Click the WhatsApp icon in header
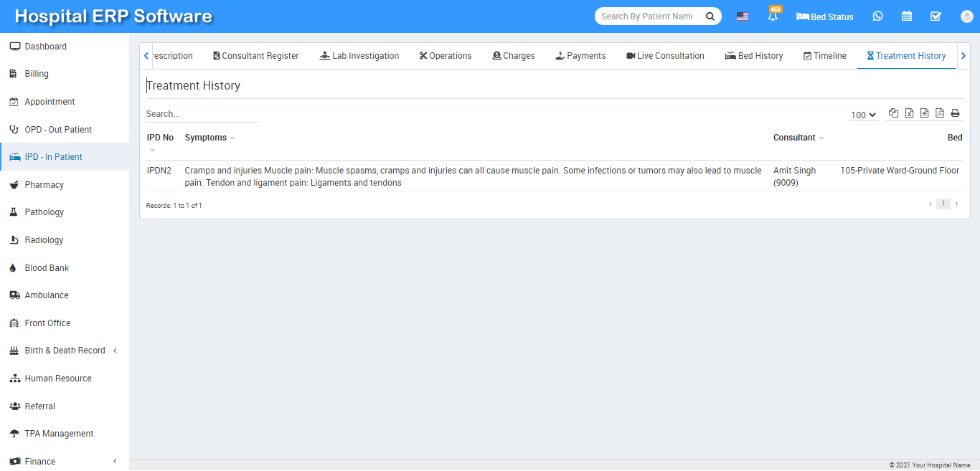The width and height of the screenshot is (980, 471). tap(877, 16)
